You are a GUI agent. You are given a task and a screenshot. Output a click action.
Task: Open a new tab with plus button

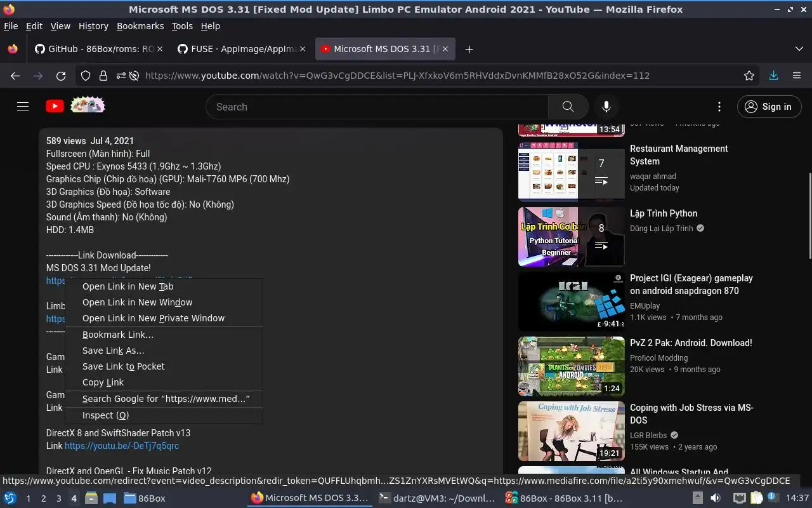[469, 49]
